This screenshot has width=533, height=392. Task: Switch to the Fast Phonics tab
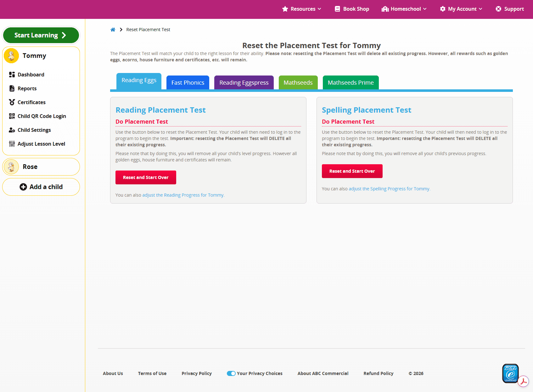click(188, 82)
